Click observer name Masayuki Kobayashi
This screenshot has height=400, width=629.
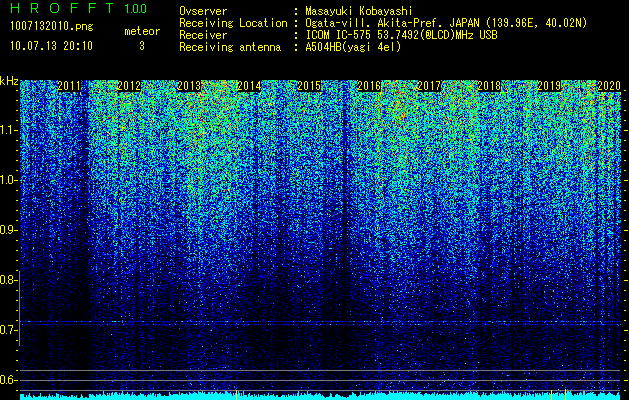point(359,11)
